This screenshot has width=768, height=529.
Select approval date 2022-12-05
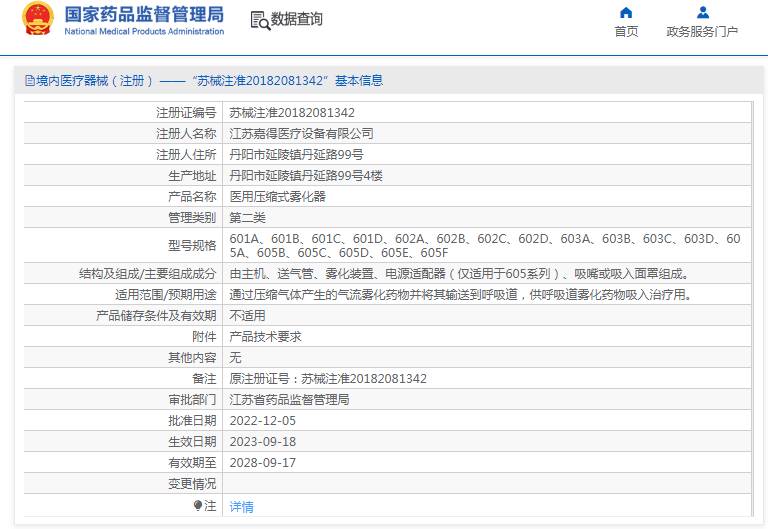263,421
